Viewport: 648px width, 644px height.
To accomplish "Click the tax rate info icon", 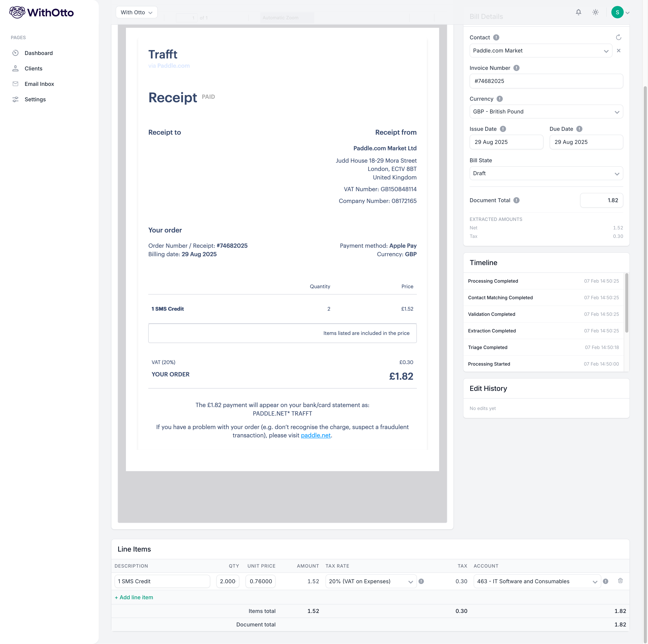I will point(421,581).
